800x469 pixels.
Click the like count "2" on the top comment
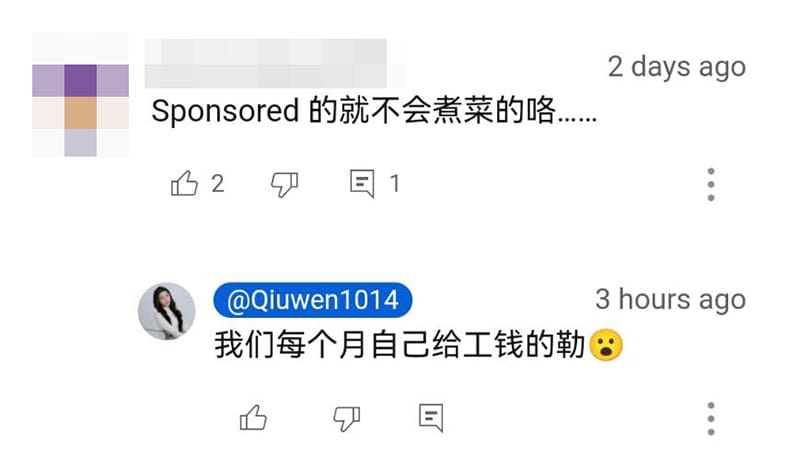(218, 184)
